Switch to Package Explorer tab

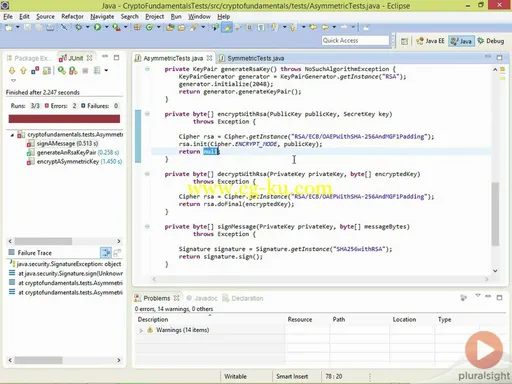pos(29,58)
